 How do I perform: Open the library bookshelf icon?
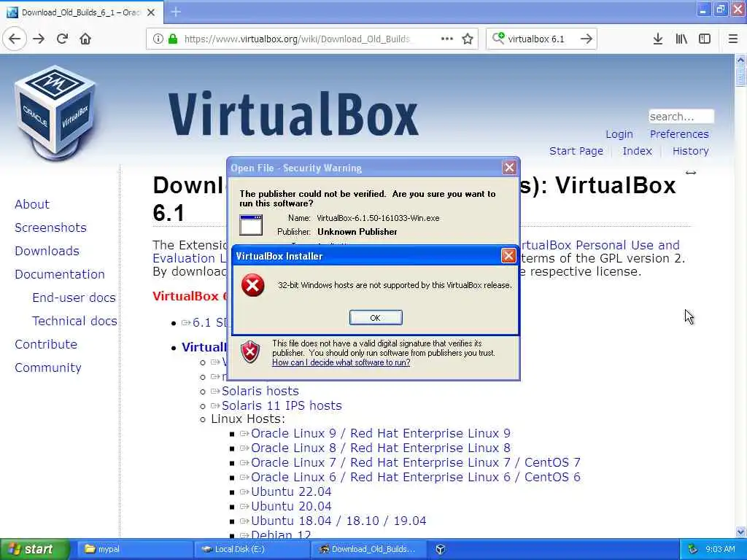pyautogui.click(x=681, y=39)
